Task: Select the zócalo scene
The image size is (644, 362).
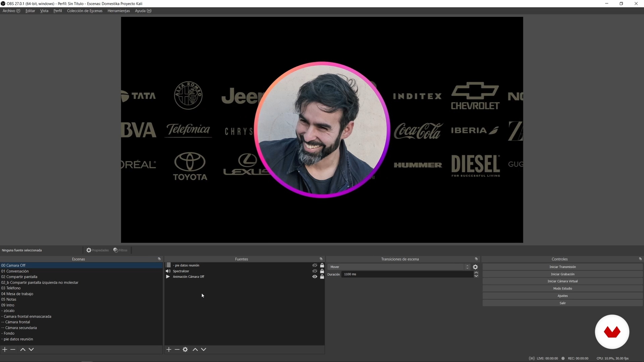Action: 81,311
